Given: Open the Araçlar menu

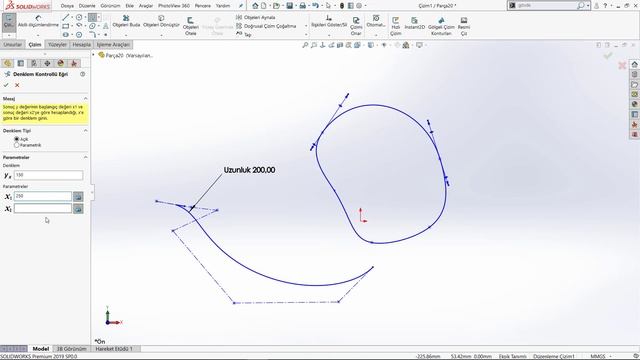Looking at the screenshot, I should click(146, 6).
